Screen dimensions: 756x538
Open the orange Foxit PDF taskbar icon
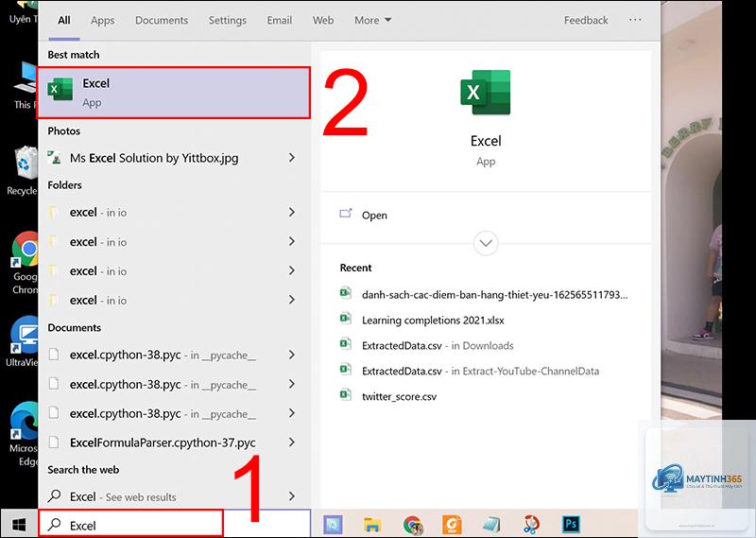[x=452, y=525]
